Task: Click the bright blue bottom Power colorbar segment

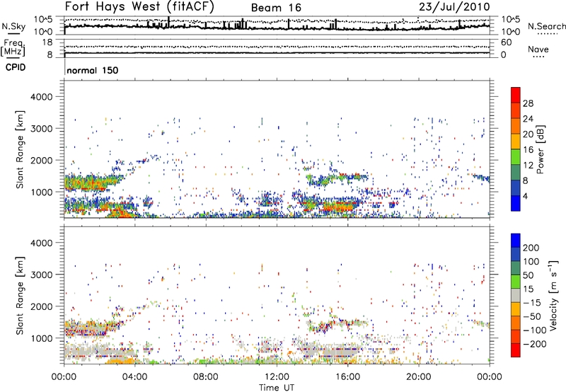Action: point(516,203)
